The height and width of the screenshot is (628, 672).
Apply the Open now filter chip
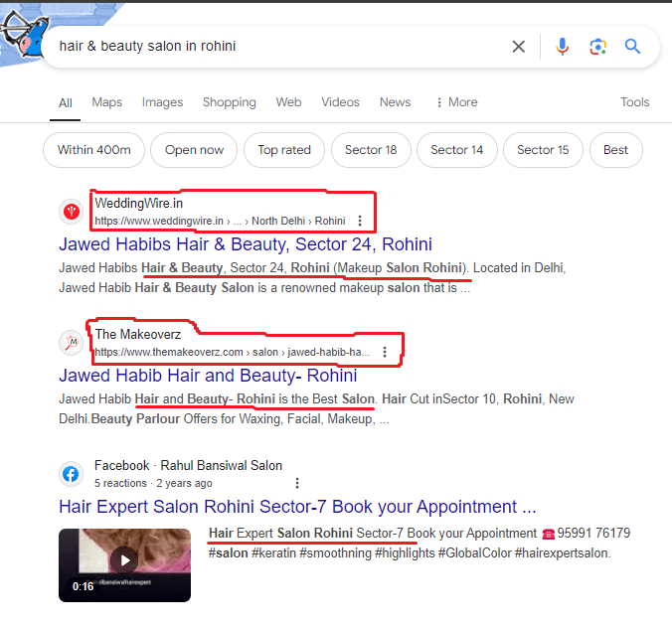[194, 150]
